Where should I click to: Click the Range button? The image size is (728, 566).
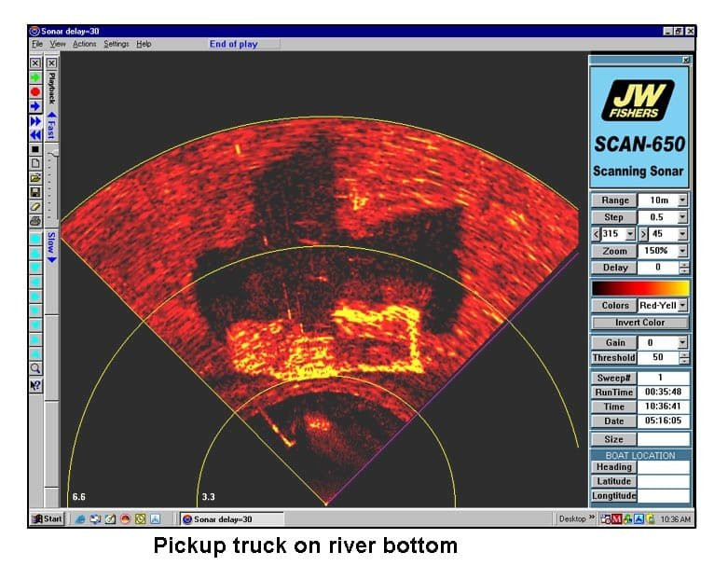pyautogui.click(x=614, y=200)
